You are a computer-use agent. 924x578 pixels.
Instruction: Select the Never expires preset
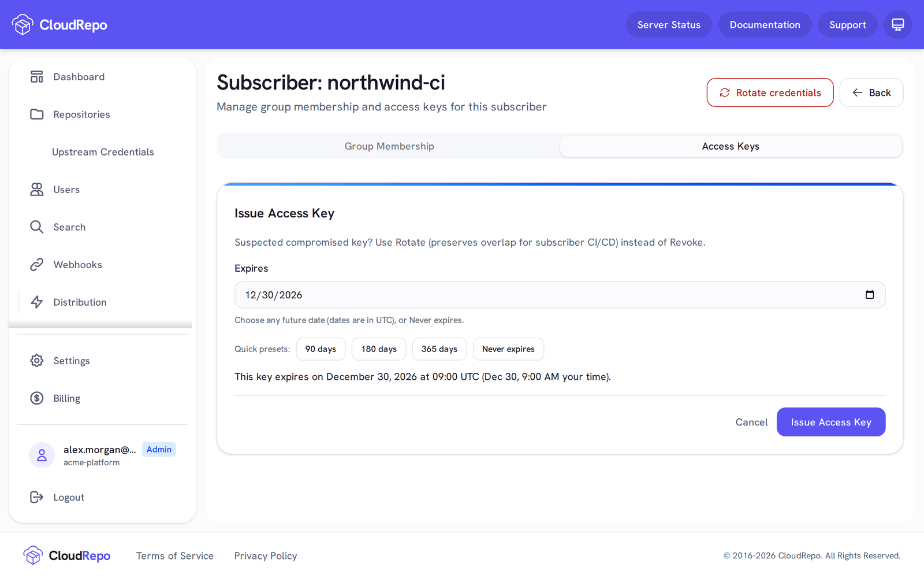tap(508, 349)
